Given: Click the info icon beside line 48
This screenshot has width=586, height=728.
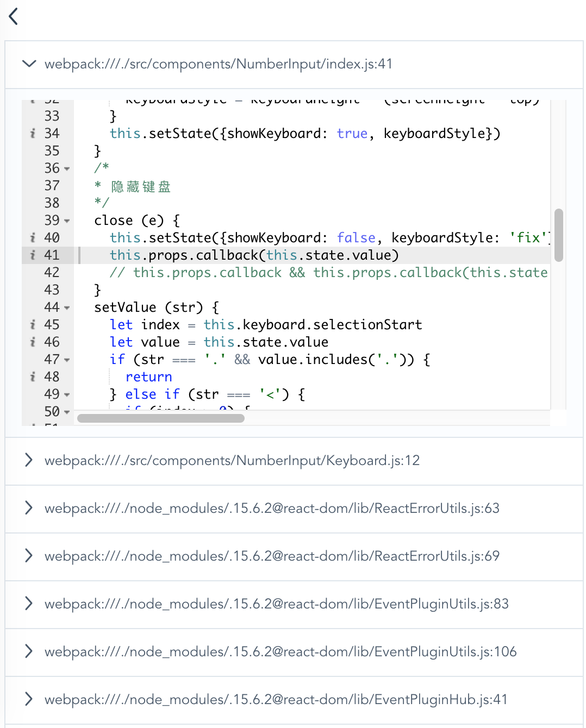Looking at the screenshot, I should pos(33,376).
